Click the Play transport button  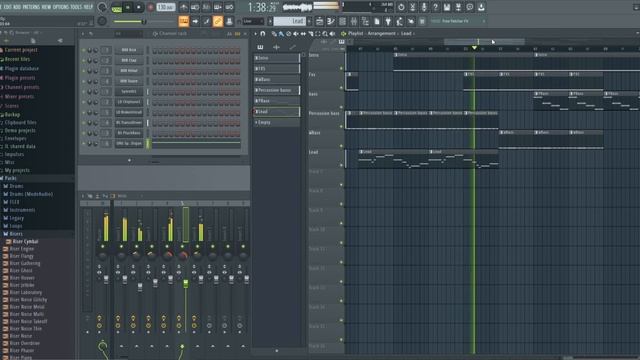[x=128, y=7]
